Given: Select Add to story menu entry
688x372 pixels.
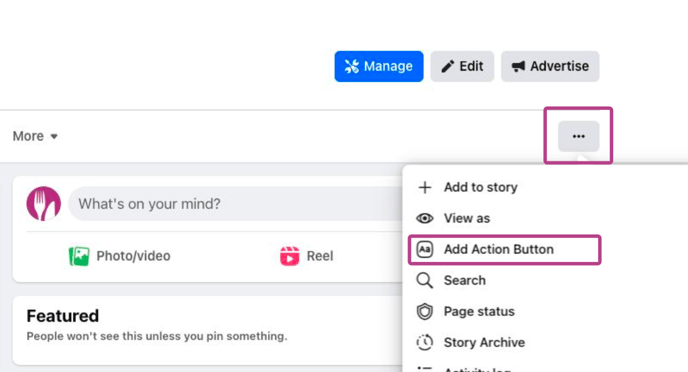Looking at the screenshot, I should tap(544, 187).
